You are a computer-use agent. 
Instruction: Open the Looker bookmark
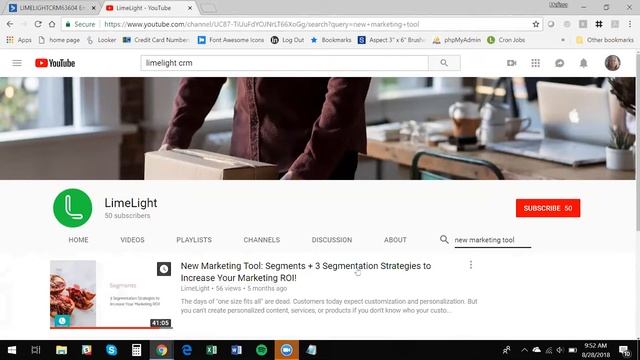[x=102, y=40]
